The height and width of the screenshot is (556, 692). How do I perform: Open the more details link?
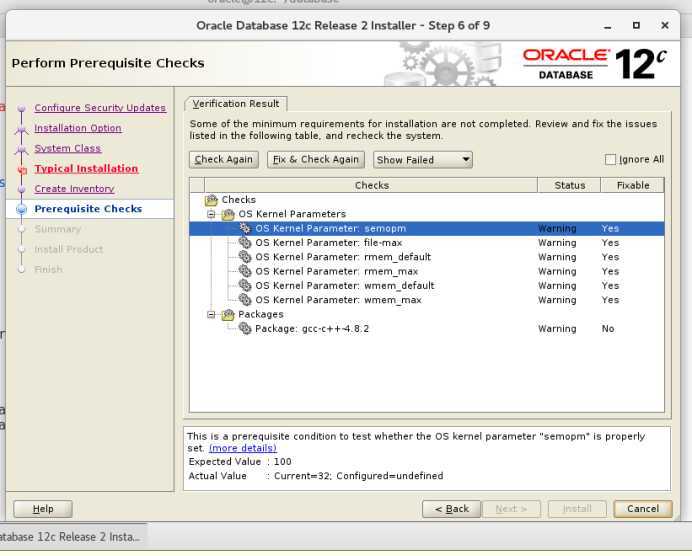coord(243,448)
